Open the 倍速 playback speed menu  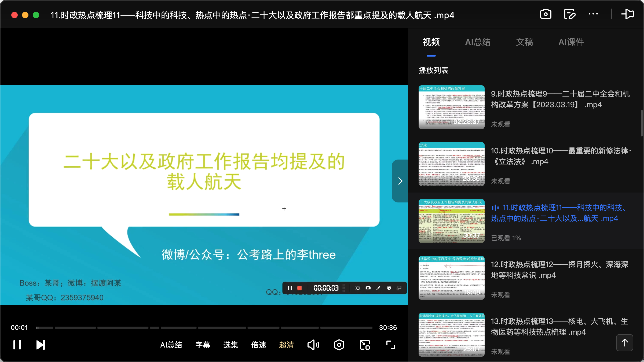click(258, 345)
